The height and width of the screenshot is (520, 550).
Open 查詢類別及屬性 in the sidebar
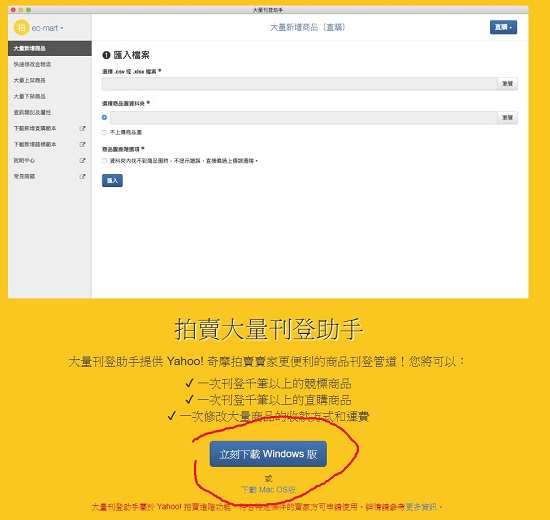[x=50, y=112]
